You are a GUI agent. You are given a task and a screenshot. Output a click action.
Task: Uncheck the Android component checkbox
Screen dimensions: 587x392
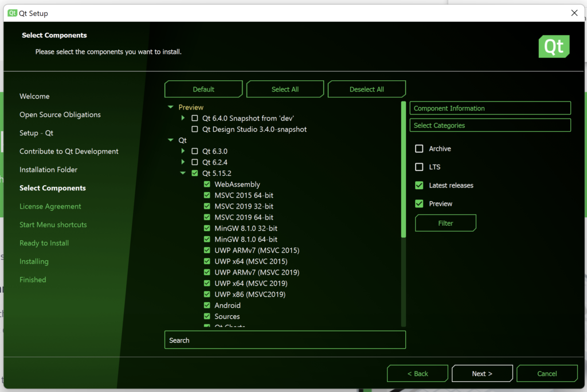pos(207,305)
